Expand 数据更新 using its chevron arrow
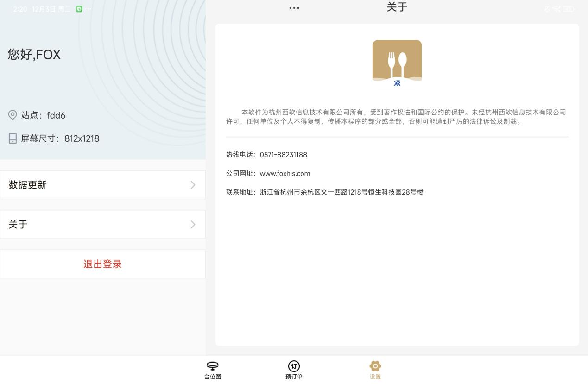The width and height of the screenshot is (588, 384). (x=193, y=185)
